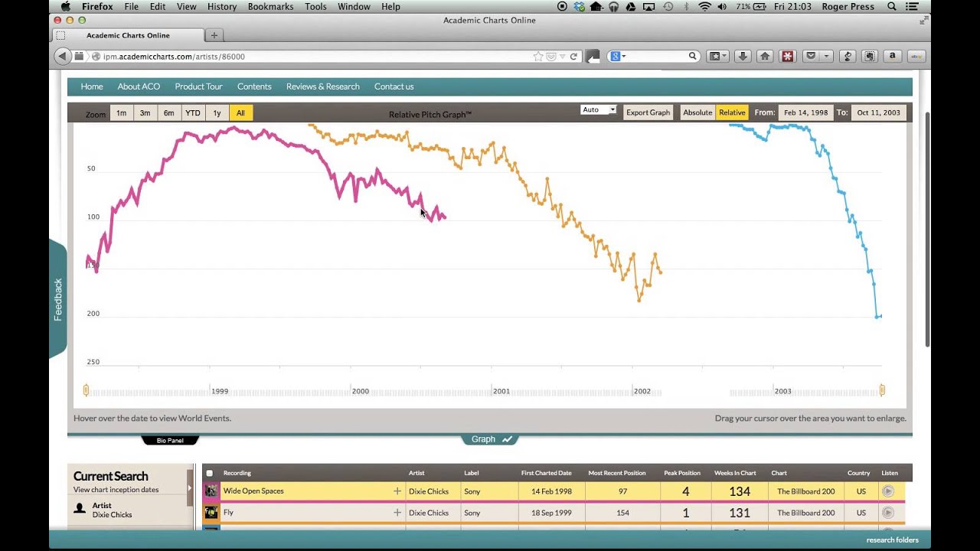Image resolution: width=980 pixels, height=551 pixels.
Task: Go to the browser home page icon
Action: [x=764, y=56]
